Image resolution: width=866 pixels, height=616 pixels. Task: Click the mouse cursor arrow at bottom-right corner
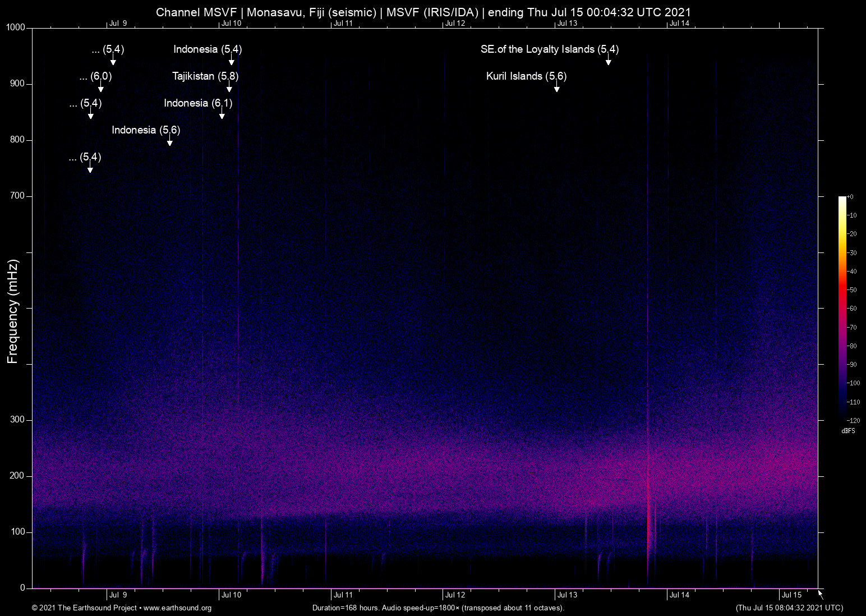[x=821, y=595]
